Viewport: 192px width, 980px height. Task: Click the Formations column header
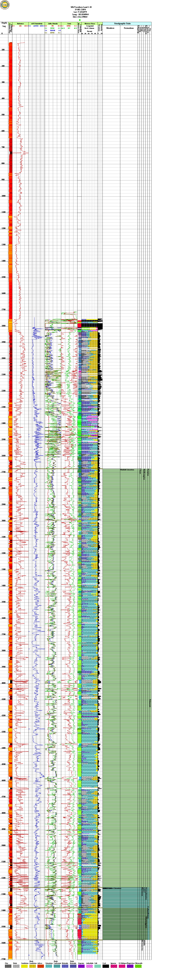(x=129, y=28)
